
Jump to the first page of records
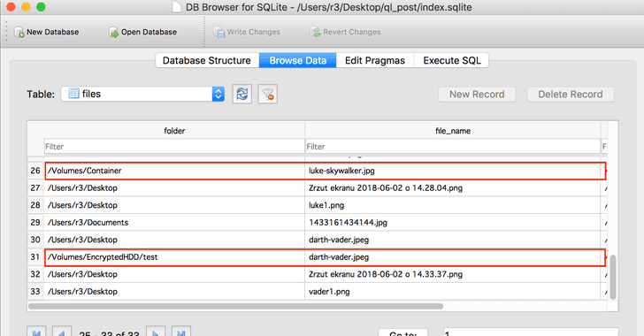(36, 331)
